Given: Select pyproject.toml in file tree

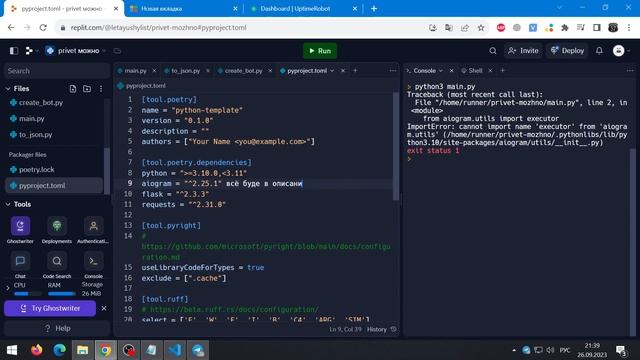Looking at the screenshot, I should [x=54, y=185].
